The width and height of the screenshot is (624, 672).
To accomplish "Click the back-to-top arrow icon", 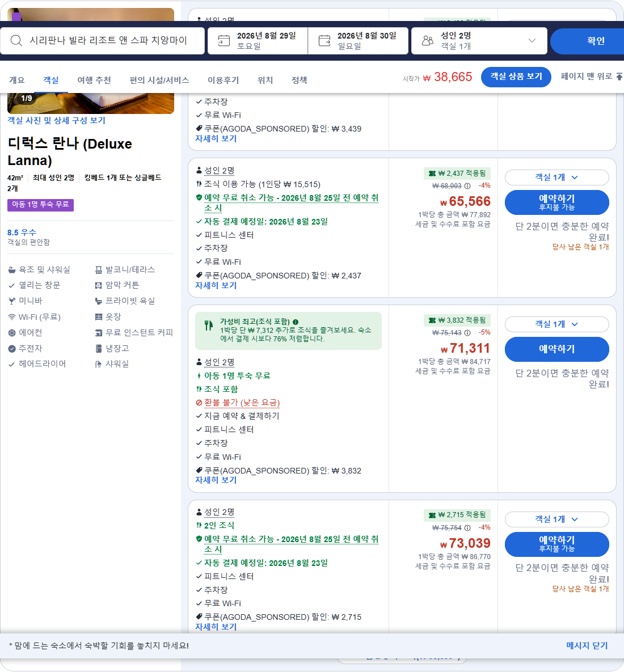I will click(619, 77).
